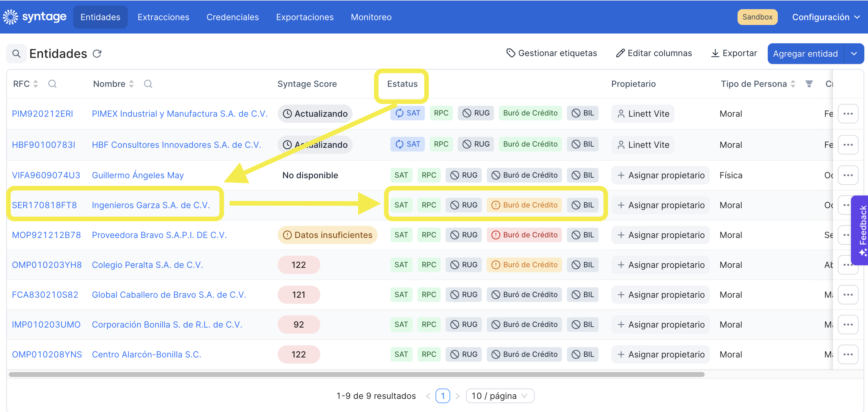Assign owner for Centro Alarcón-Bonilla
The height and width of the screenshot is (412, 868).
[660, 354]
